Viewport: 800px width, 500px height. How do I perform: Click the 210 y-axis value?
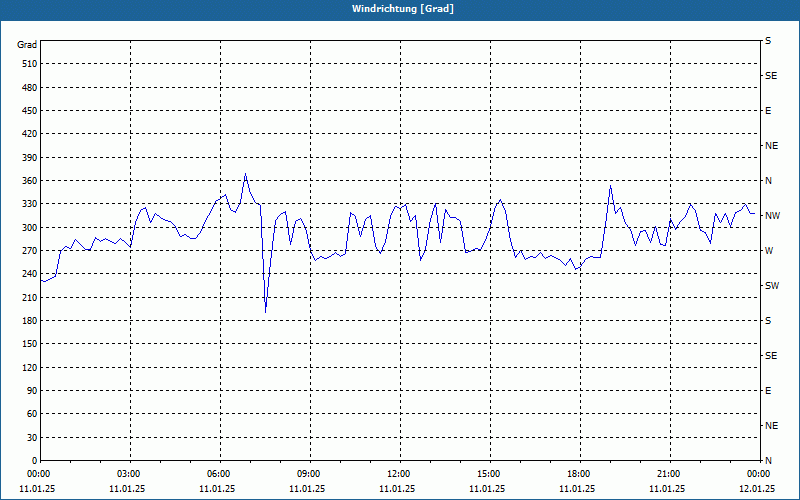[30, 297]
